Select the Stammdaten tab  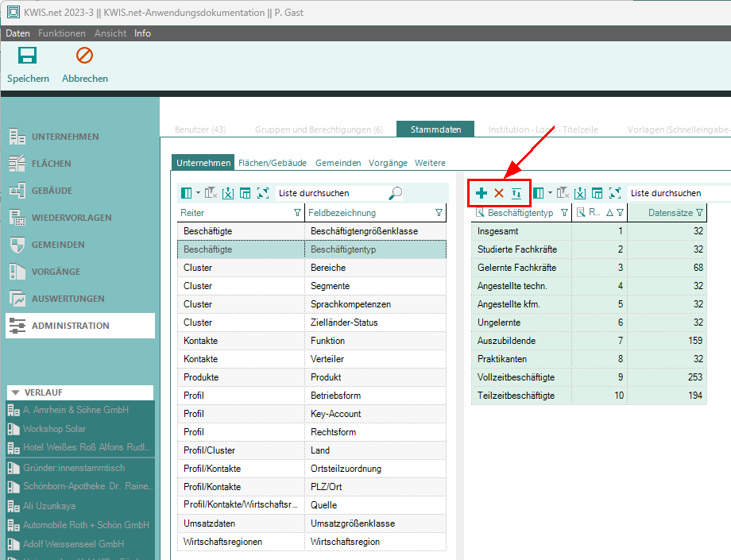pos(435,129)
